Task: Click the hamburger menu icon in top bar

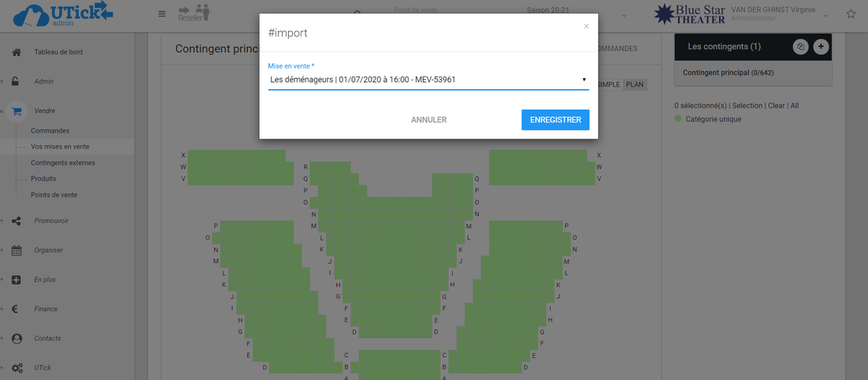Action: point(162,13)
